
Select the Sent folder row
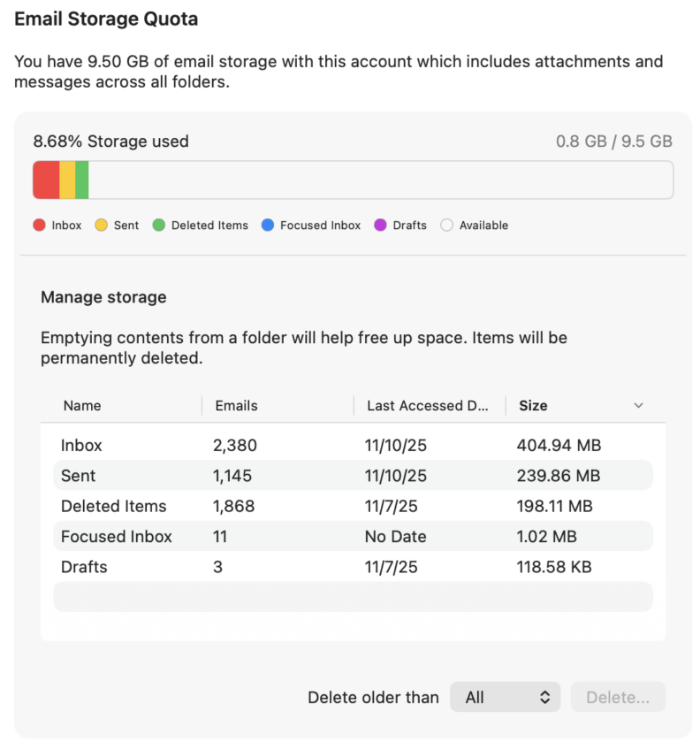(x=353, y=475)
